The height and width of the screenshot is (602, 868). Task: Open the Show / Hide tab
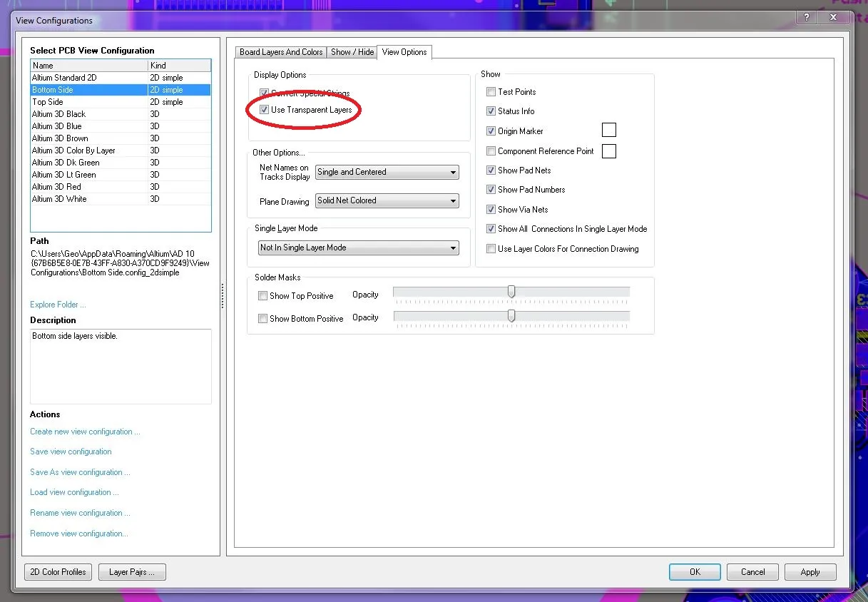click(352, 52)
